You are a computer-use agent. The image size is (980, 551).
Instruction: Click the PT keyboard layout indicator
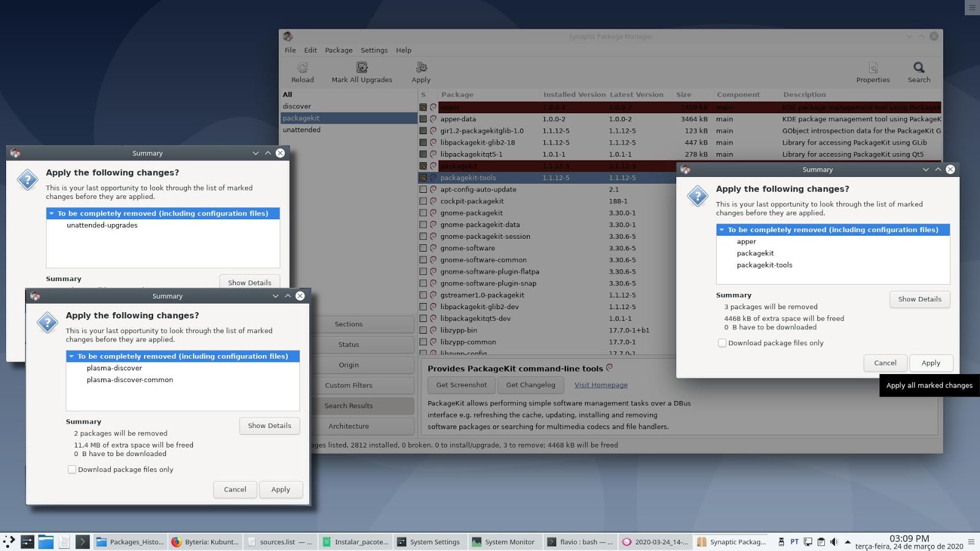tap(794, 542)
